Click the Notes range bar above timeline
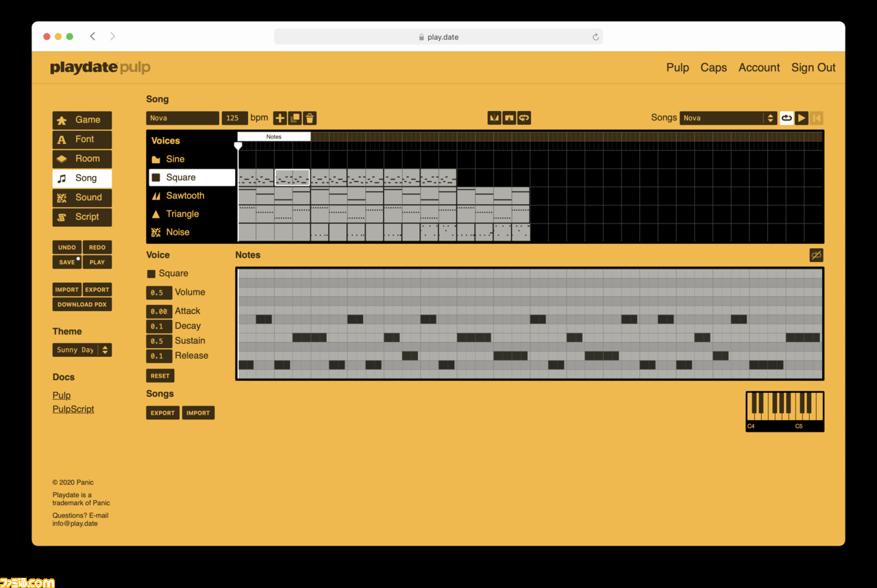877x588 pixels. click(274, 136)
